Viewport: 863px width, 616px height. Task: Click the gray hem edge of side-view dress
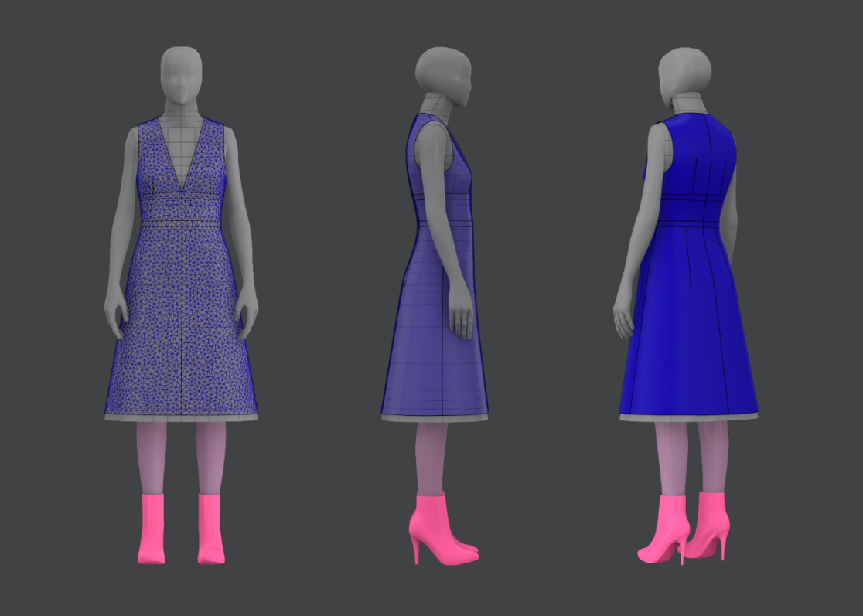point(433,417)
